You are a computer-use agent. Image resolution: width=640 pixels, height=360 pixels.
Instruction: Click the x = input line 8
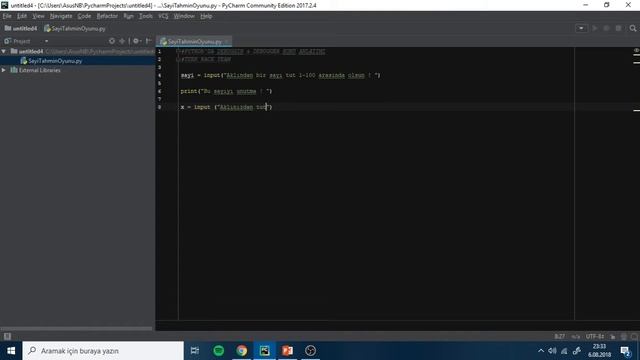226,107
